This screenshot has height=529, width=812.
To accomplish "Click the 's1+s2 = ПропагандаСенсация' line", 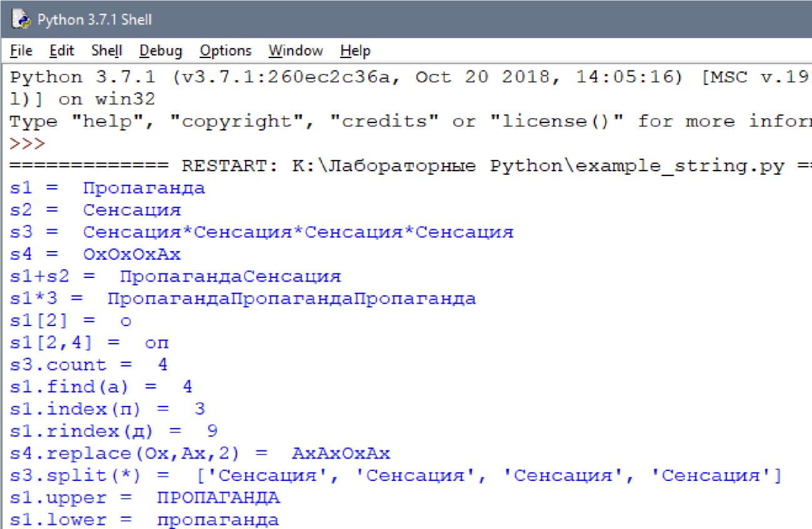I will click(x=176, y=277).
